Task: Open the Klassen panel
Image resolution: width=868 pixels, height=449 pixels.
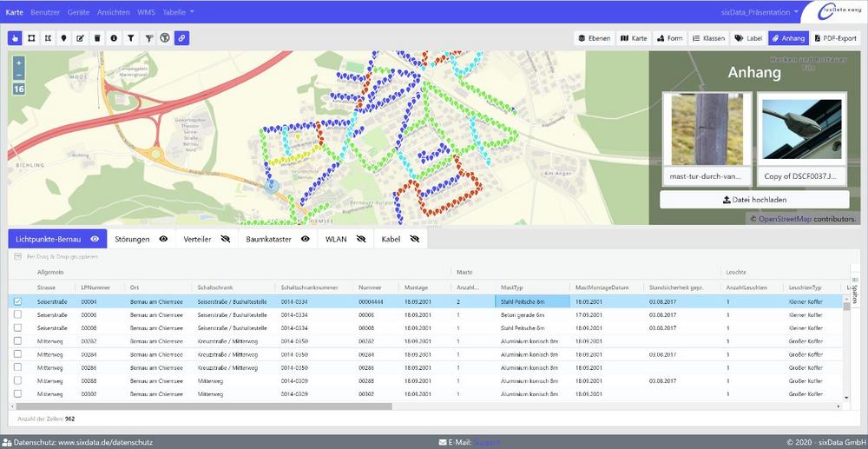Action: tap(709, 38)
